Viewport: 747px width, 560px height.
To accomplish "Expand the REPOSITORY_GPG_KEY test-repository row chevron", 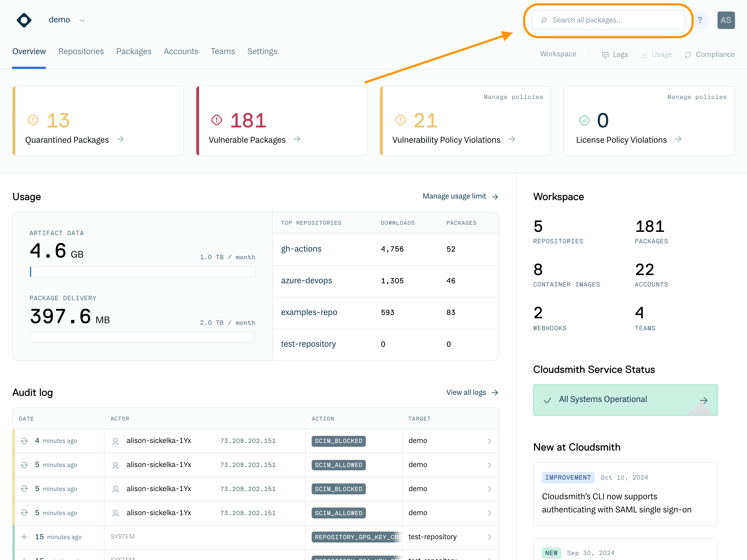I will click(489, 537).
